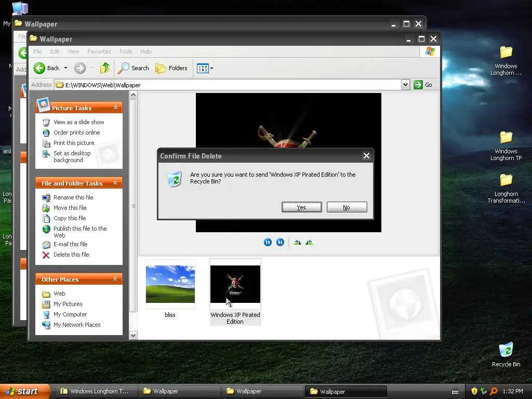Open My Network Places in Other Places
This screenshot has width=532, height=399.
coord(77,325)
